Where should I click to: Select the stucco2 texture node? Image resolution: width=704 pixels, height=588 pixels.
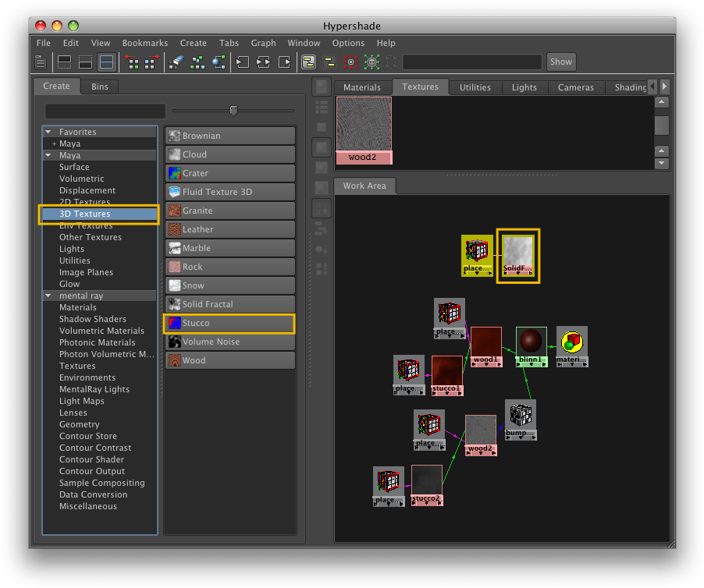[x=426, y=485]
